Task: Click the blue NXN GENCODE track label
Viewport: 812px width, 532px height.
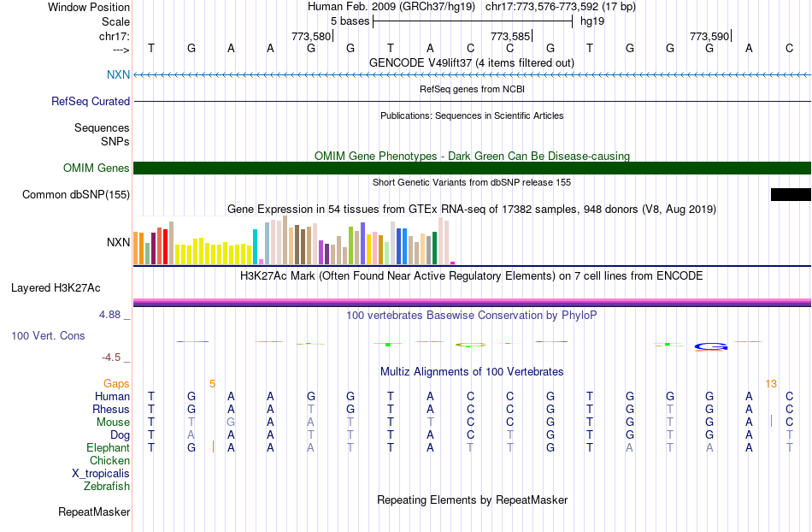Action: 118,74
